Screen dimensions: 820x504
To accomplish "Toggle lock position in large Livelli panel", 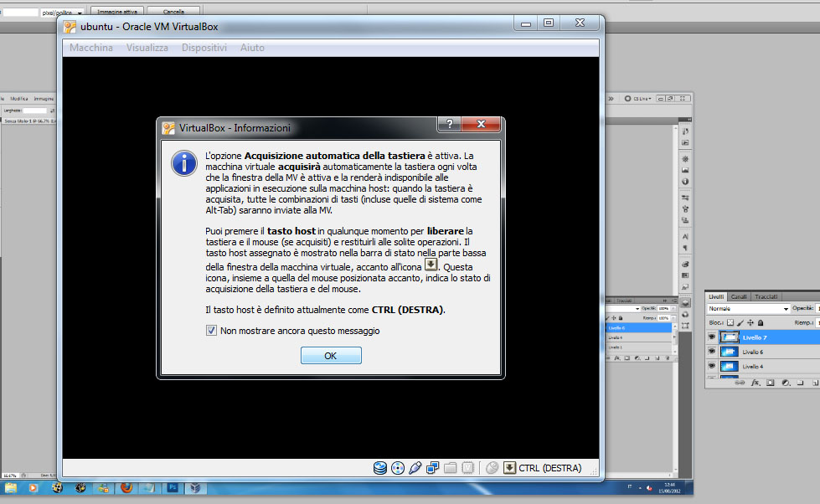I will pos(750,323).
